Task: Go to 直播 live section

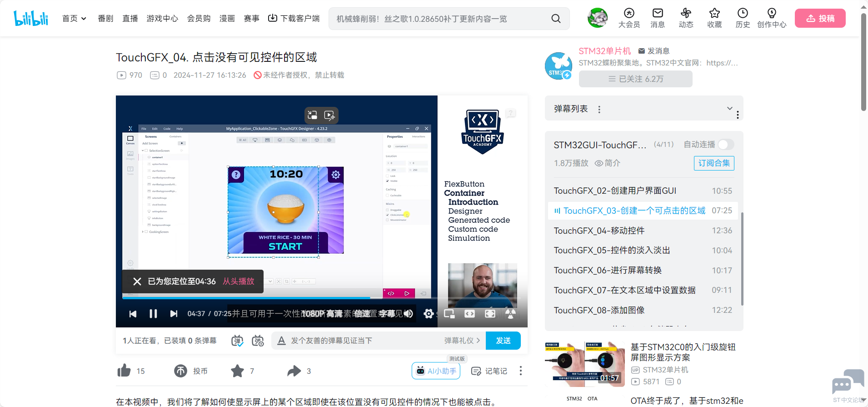Action: 130,19
